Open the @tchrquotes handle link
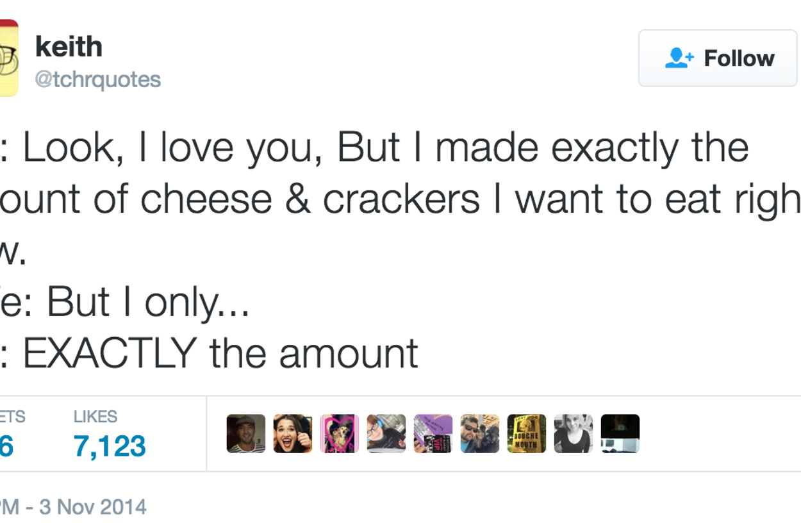Image resolution: width=801 pixels, height=532 pixels. tap(98, 79)
